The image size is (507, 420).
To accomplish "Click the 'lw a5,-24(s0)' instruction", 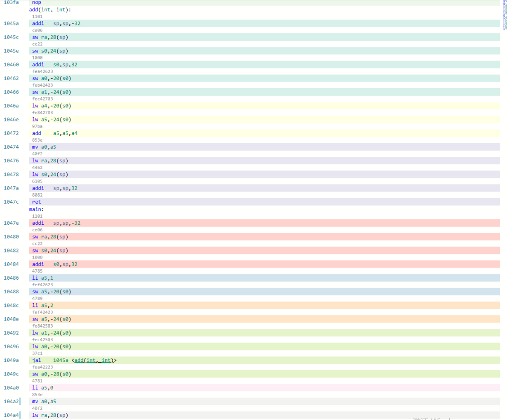I will coord(52,120).
